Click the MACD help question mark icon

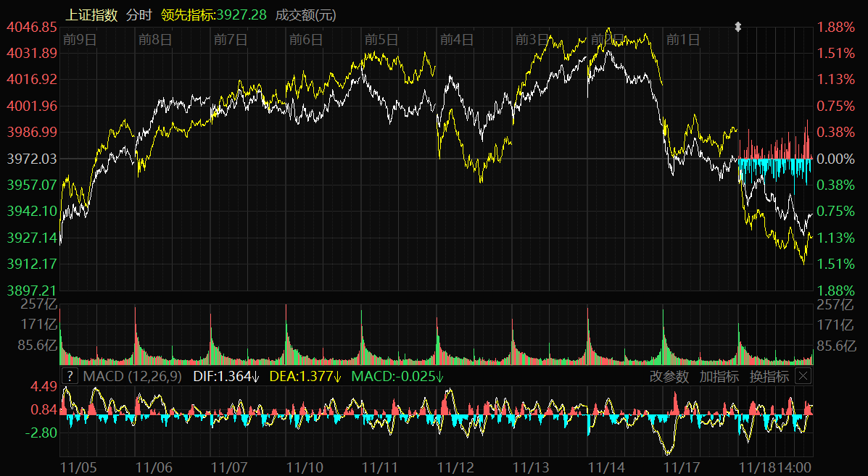point(69,376)
